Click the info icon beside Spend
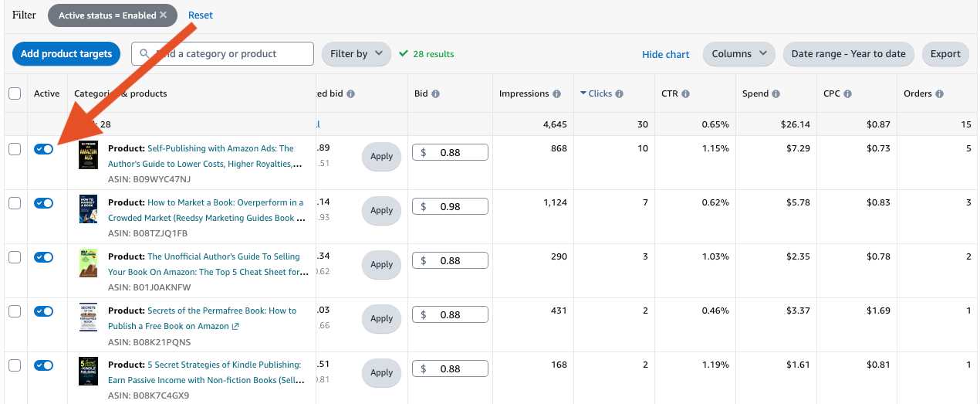This screenshot has width=980, height=404. tap(776, 94)
